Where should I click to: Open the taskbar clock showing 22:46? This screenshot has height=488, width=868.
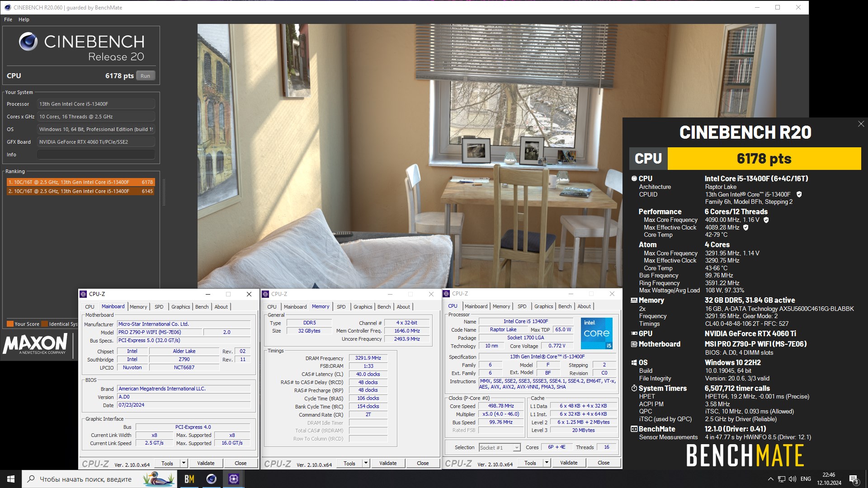(x=829, y=479)
